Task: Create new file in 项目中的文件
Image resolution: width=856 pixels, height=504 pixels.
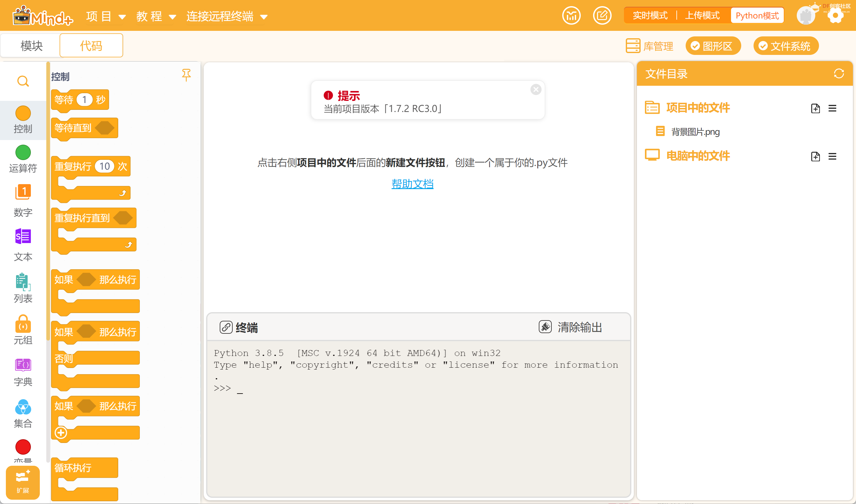Action: (815, 108)
